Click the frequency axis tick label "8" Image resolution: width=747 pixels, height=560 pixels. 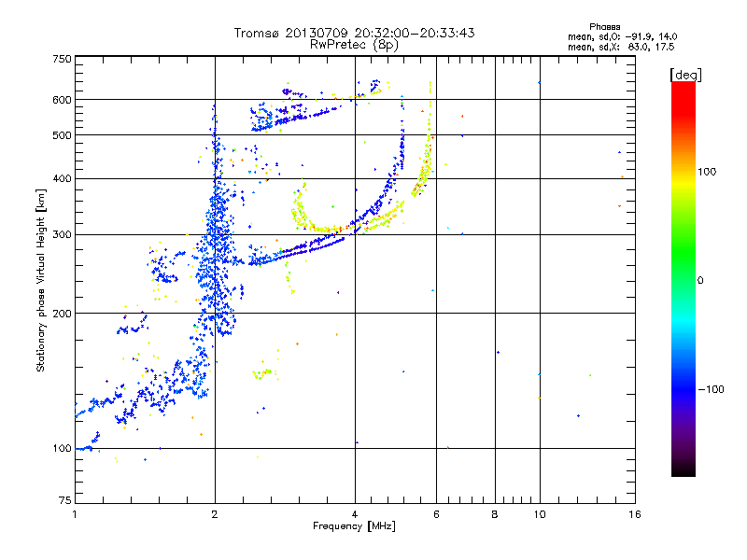click(495, 515)
